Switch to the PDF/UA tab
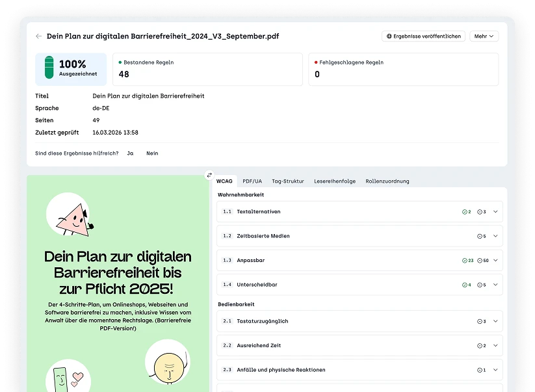535x392 pixels. pyautogui.click(x=252, y=181)
